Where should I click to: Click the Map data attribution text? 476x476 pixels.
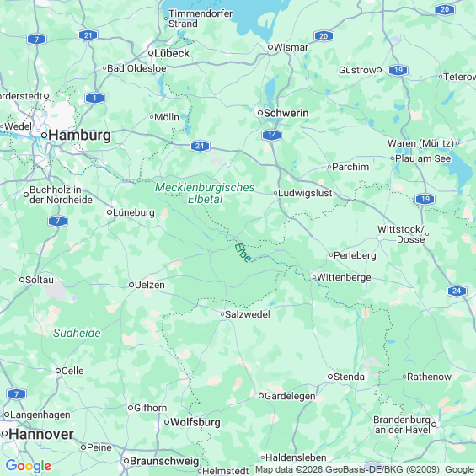365,469
